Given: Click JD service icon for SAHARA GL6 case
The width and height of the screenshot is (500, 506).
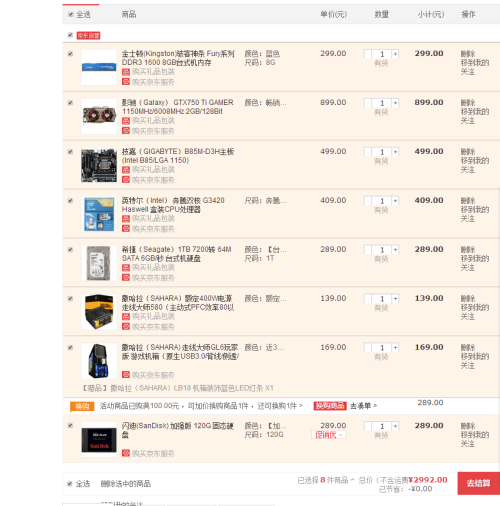Looking at the screenshot, I should [x=126, y=375].
